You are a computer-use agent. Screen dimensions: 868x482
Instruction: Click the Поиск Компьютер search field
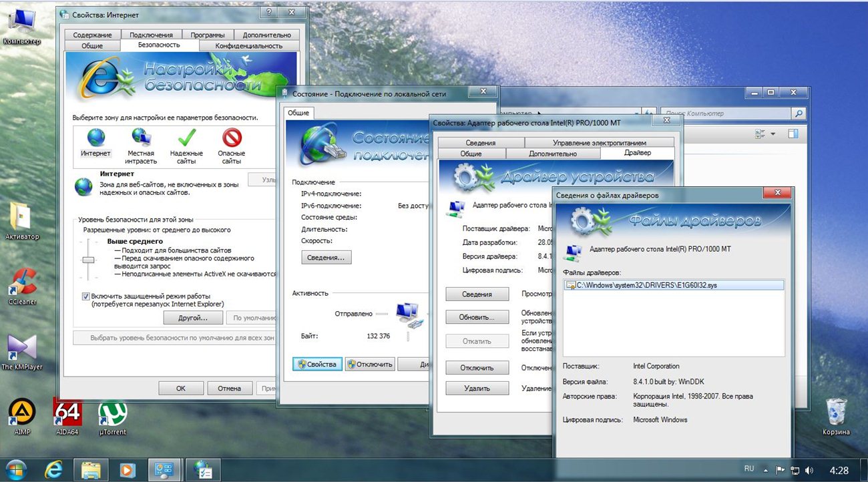coord(726,113)
